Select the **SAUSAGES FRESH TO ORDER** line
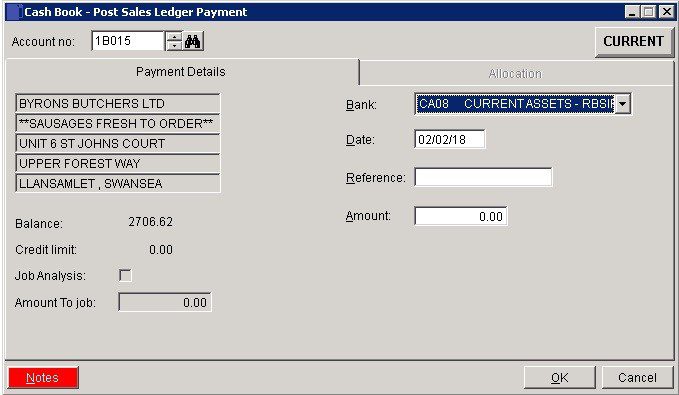Viewport: 679px width, 395px height. pyautogui.click(x=118, y=123)
